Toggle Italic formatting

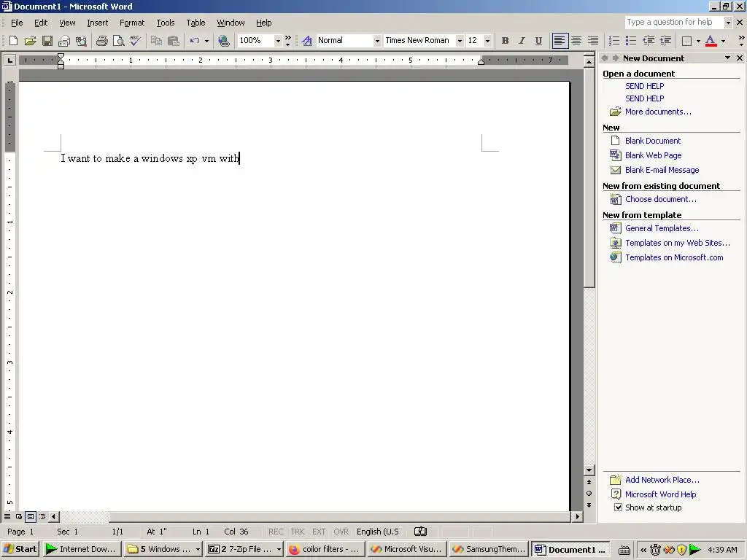pyautogui.click(x=522, y=41)
